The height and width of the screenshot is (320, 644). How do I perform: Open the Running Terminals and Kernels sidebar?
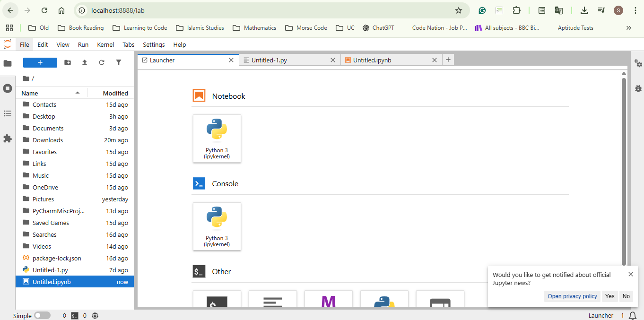point(8,88)
